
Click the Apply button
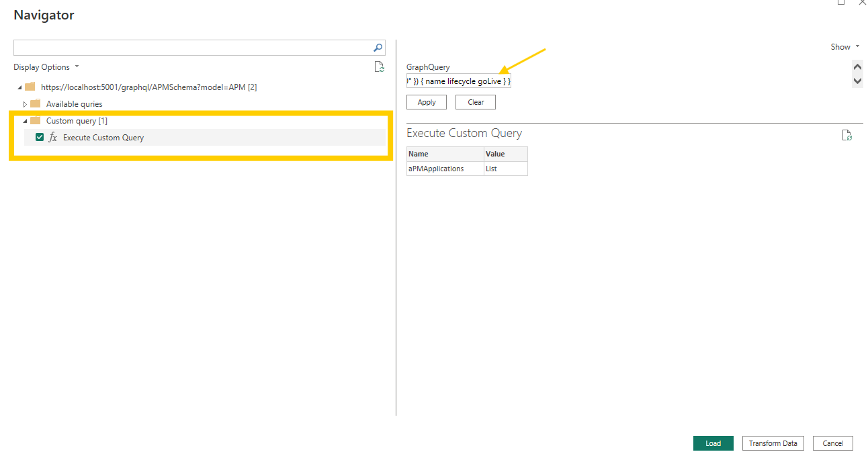426,101
